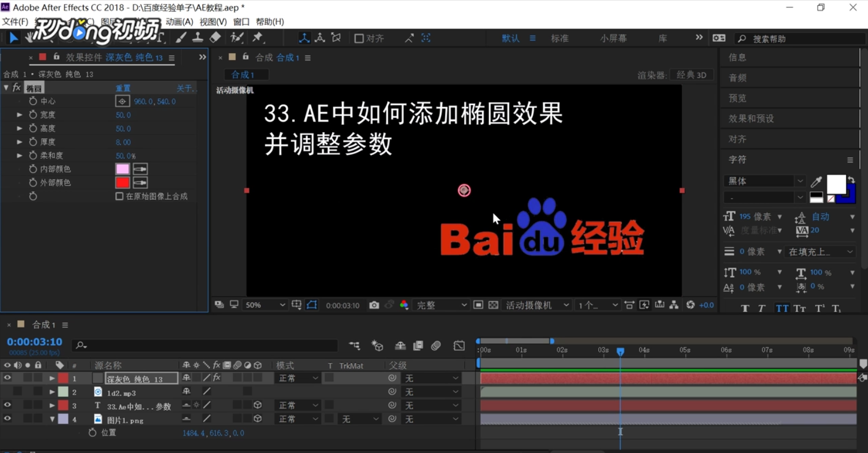Open Composition Mini-Flowchart in timeline

click(x=354, y=345)
